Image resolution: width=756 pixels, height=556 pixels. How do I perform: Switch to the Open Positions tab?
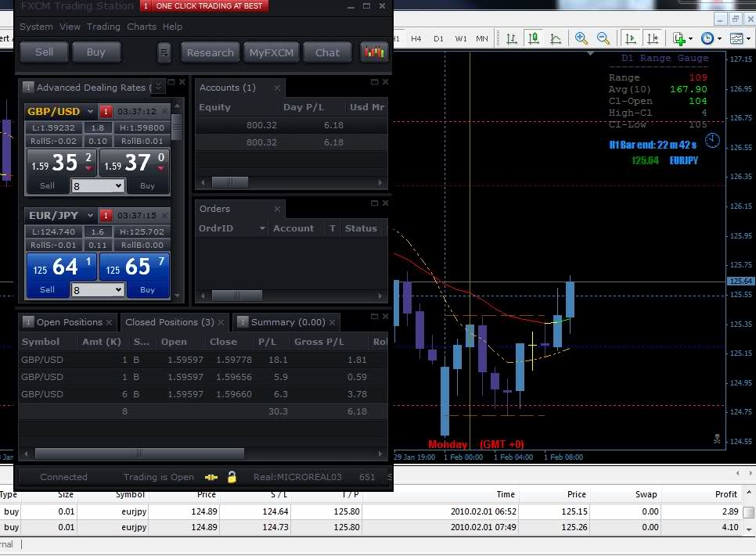click(x=69, y=322)
